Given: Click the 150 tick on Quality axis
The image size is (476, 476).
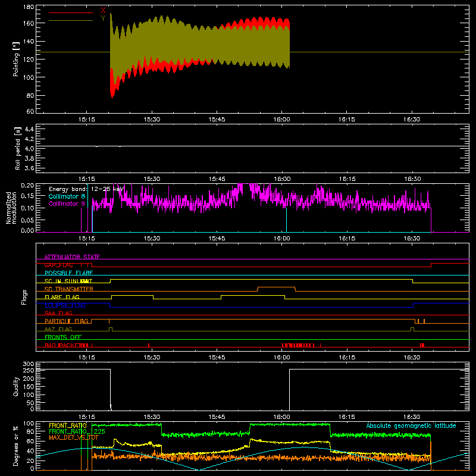Looking at the screenshot, I should 29,386.
